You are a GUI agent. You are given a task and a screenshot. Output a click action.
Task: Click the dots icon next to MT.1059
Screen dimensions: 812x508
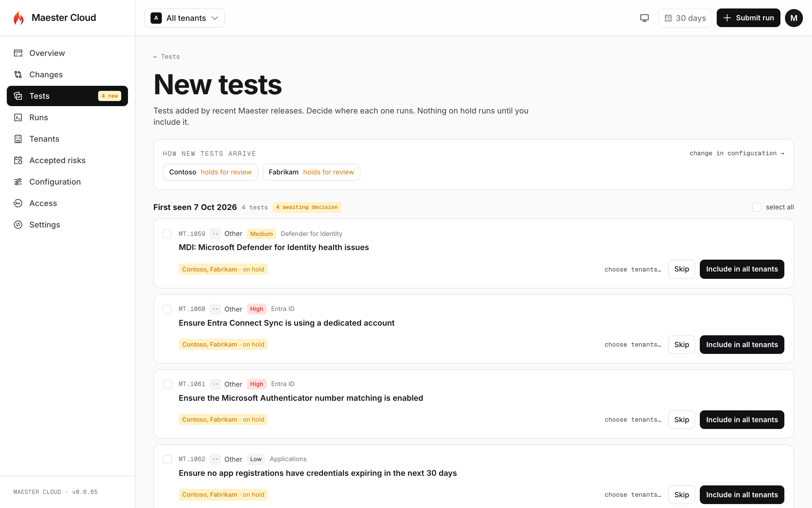coord(215,234)
